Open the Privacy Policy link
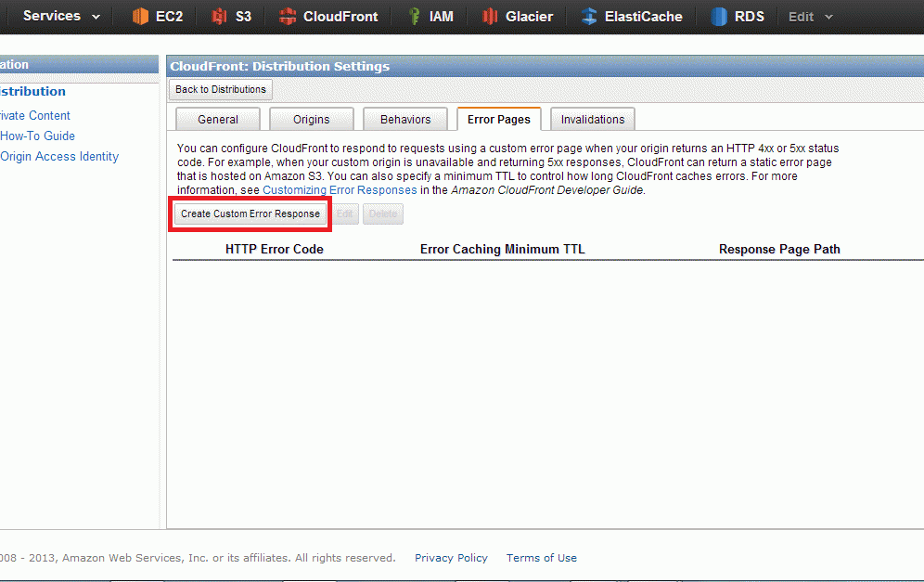 (x=452, y=558)
